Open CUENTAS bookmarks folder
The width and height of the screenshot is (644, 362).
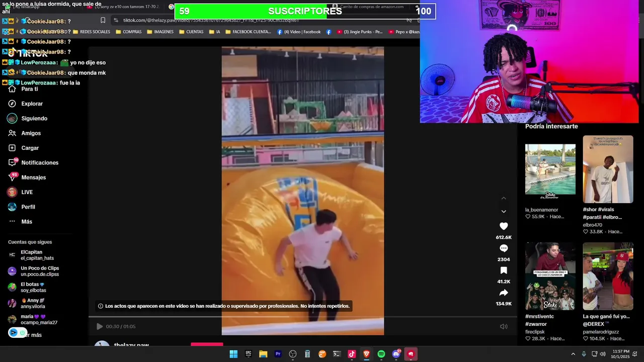pos(191,32)
